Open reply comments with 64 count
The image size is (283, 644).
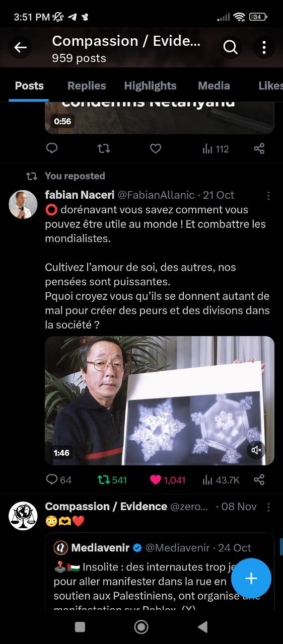[58, 480]
